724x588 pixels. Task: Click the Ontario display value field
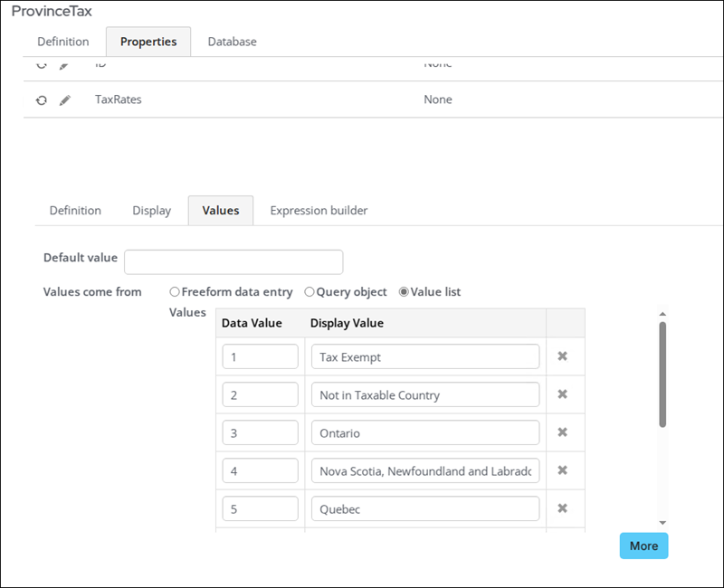425,433
